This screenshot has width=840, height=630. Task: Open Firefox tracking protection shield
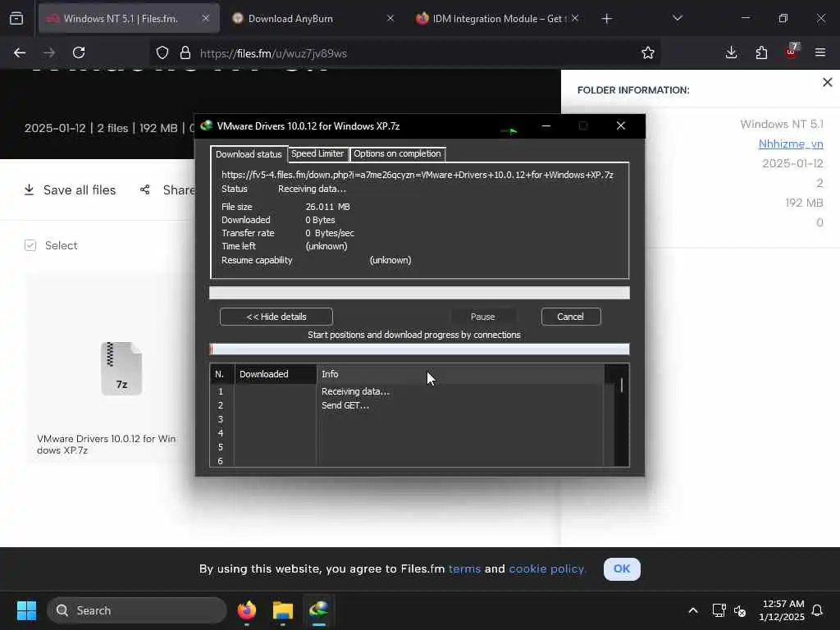pyautogui.click(x=162, y=52)
